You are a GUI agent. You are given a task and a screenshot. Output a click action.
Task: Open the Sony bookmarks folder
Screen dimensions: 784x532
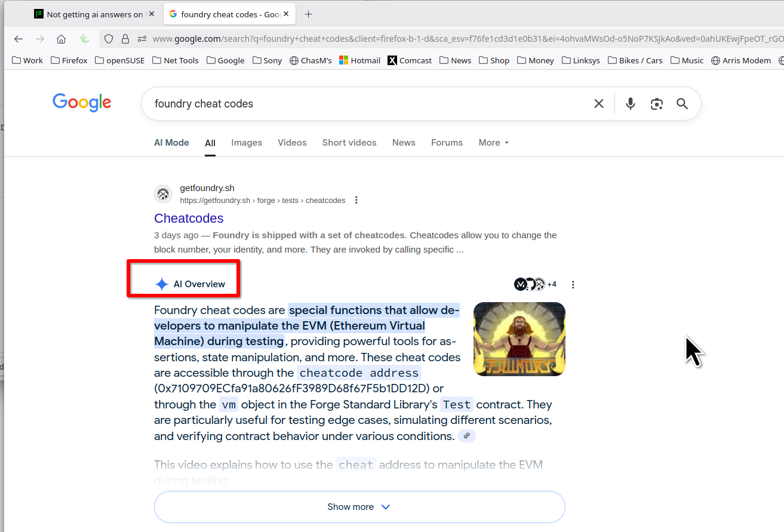(267, 60)
